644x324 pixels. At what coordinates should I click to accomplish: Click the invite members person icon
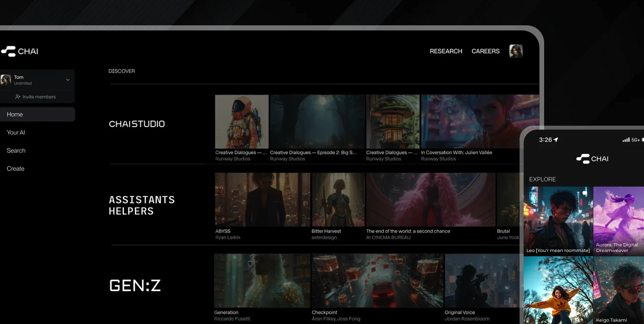pos(18,97)
